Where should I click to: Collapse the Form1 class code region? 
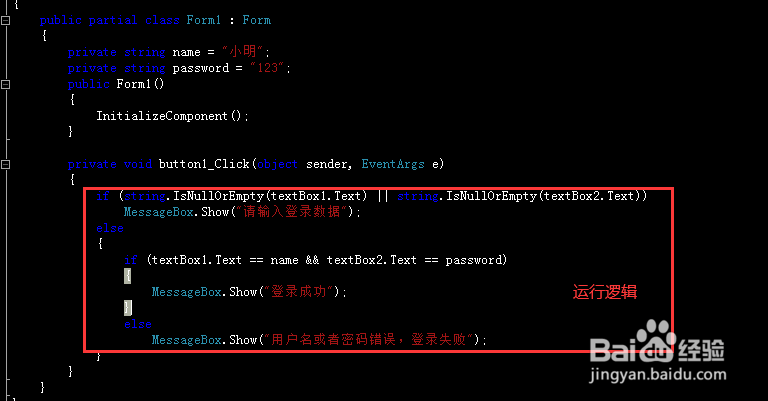5,21
